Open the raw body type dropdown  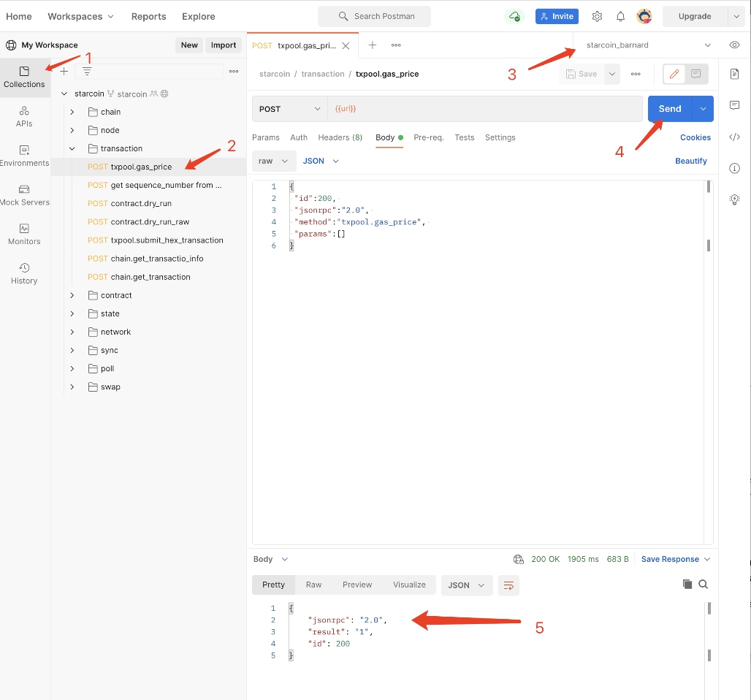coord(272,161)
